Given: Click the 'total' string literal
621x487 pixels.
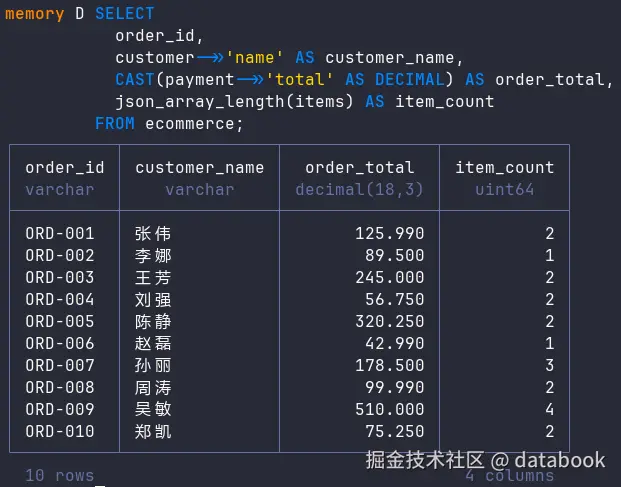Looking at the screenshot, I should [300, 80].
